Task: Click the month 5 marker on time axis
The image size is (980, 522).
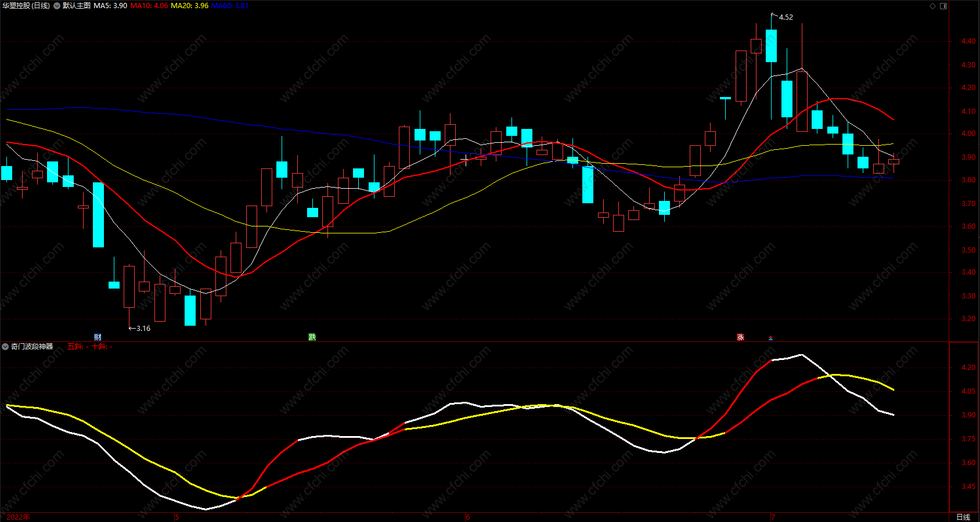Action: click(x=177, y=517)
